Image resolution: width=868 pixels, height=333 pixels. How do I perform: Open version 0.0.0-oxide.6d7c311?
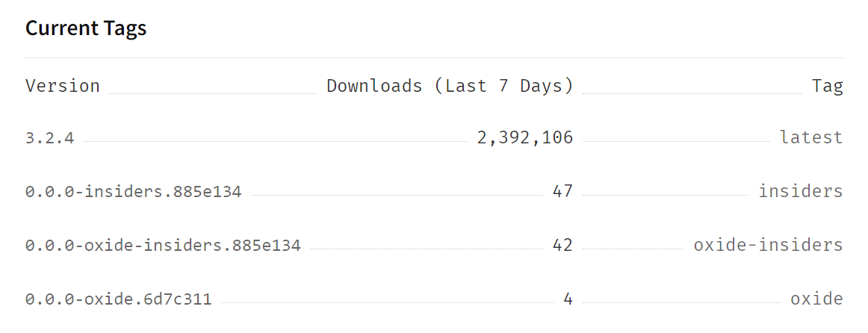118,299
